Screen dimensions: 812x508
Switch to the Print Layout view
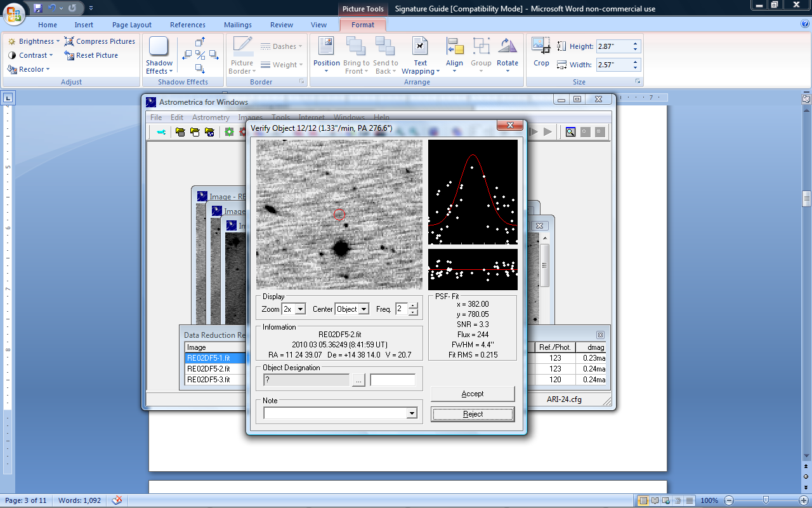click(x=643, y=500)
